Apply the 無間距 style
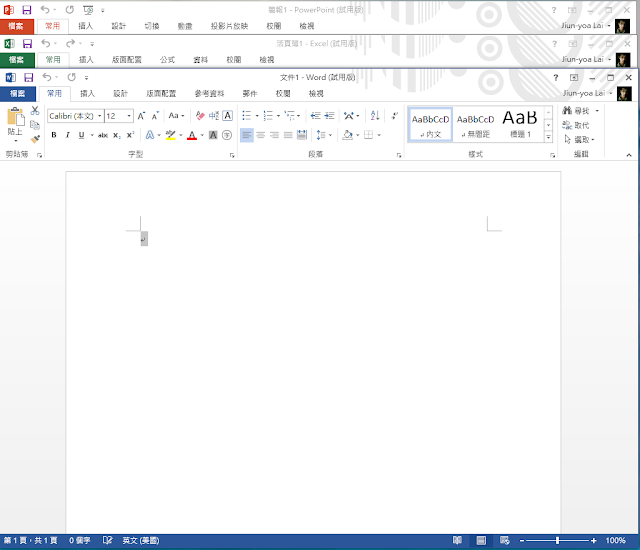The image size is (640, 550). (x=476, y=125)
